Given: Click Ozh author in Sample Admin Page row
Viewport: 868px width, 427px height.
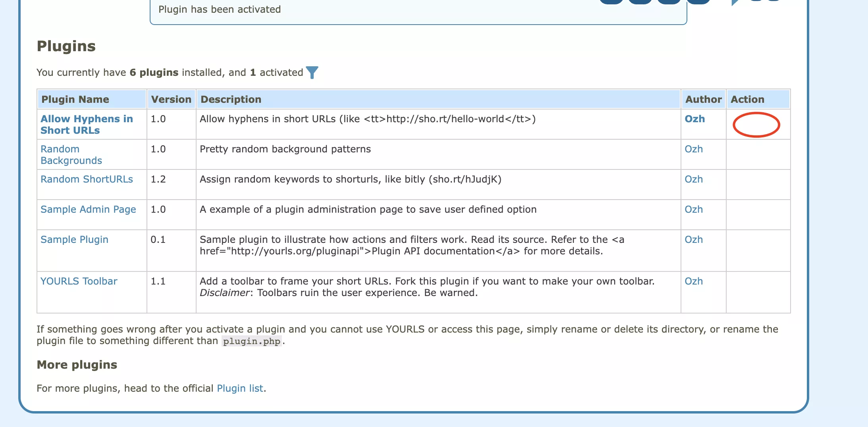Looking at the screenshot, I should pos(693,210).
